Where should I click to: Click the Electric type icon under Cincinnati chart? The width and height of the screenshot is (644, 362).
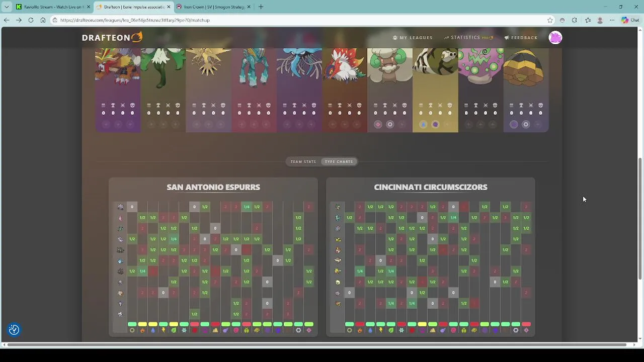click(x=380, y=330)
